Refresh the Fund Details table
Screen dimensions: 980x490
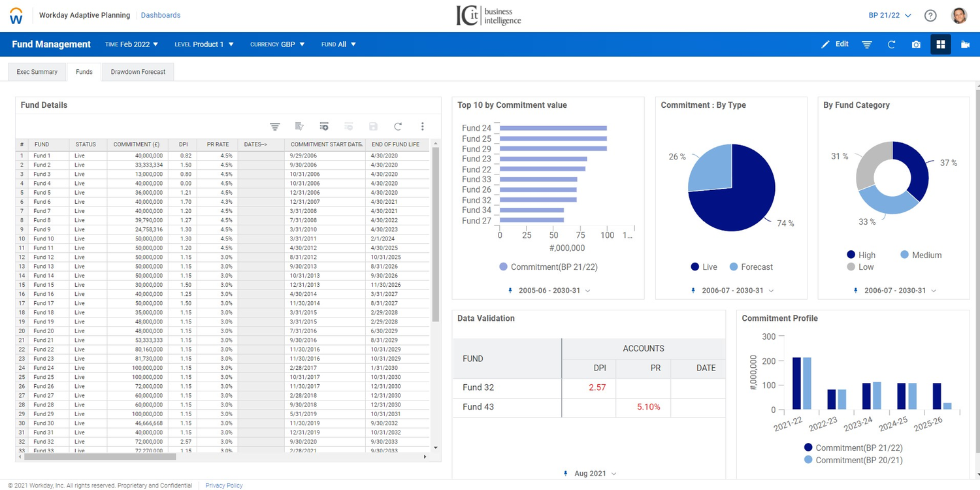coord(397,126)
